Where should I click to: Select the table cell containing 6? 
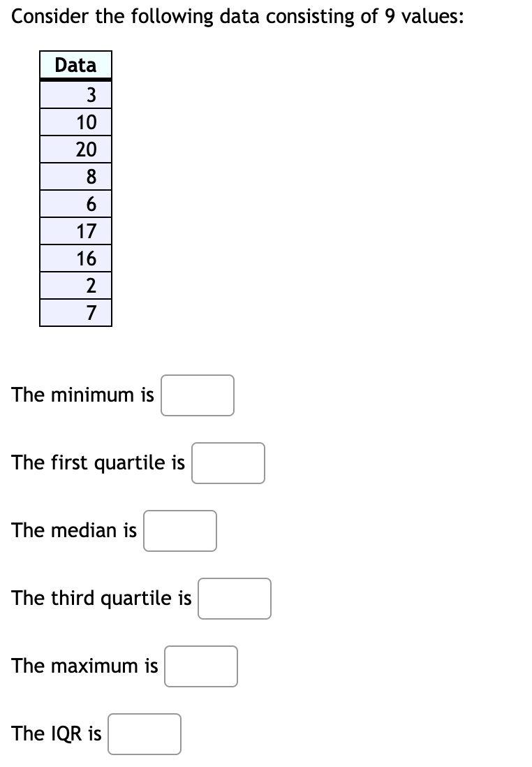(x=75, y=203)
